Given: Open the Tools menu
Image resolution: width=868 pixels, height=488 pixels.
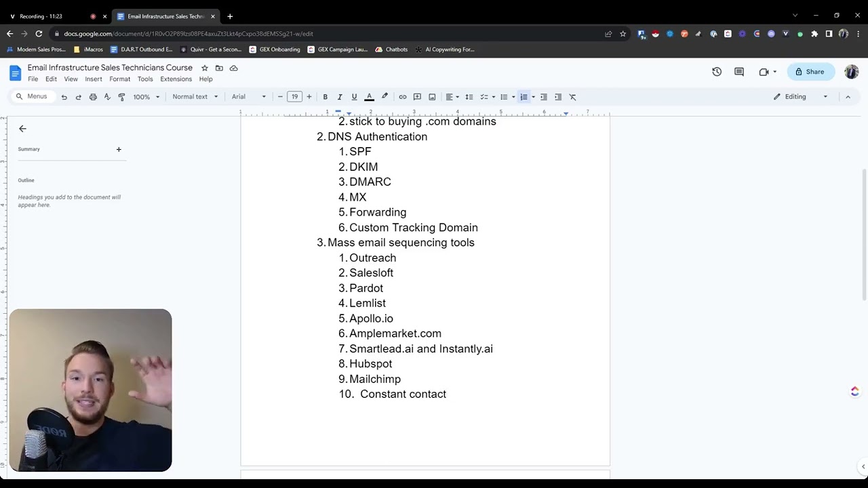Looking at the screenshot, I should click(145, 79).
